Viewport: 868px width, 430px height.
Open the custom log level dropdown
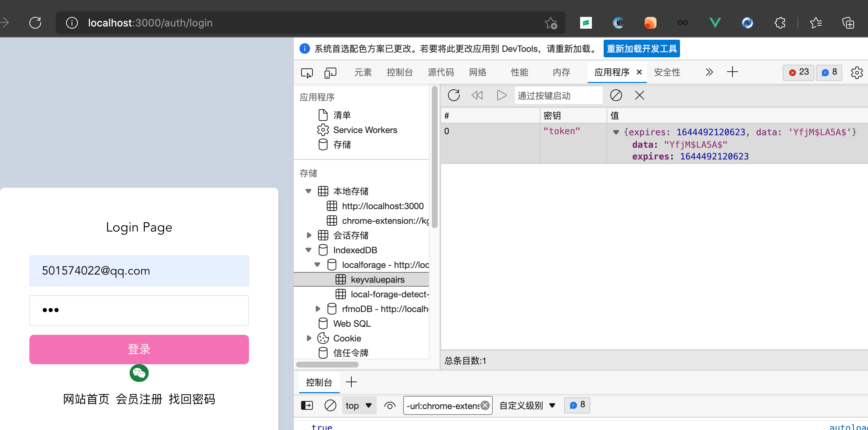(x=527, y=405)
